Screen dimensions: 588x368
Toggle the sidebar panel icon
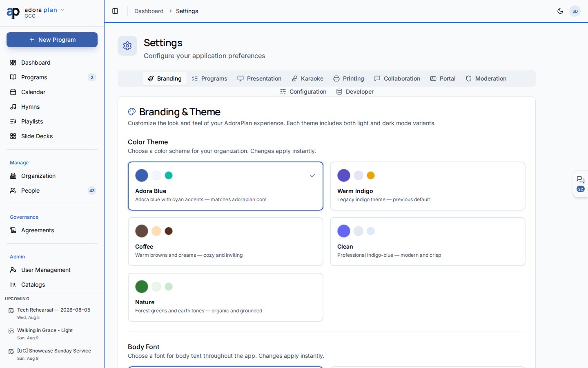point(115,11)
